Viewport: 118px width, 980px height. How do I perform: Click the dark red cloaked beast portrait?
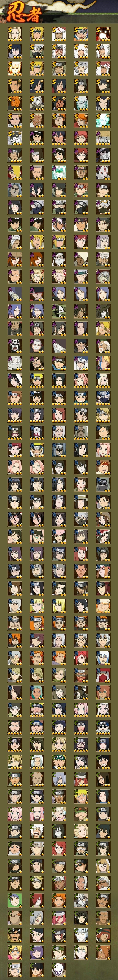pos(103,33)
